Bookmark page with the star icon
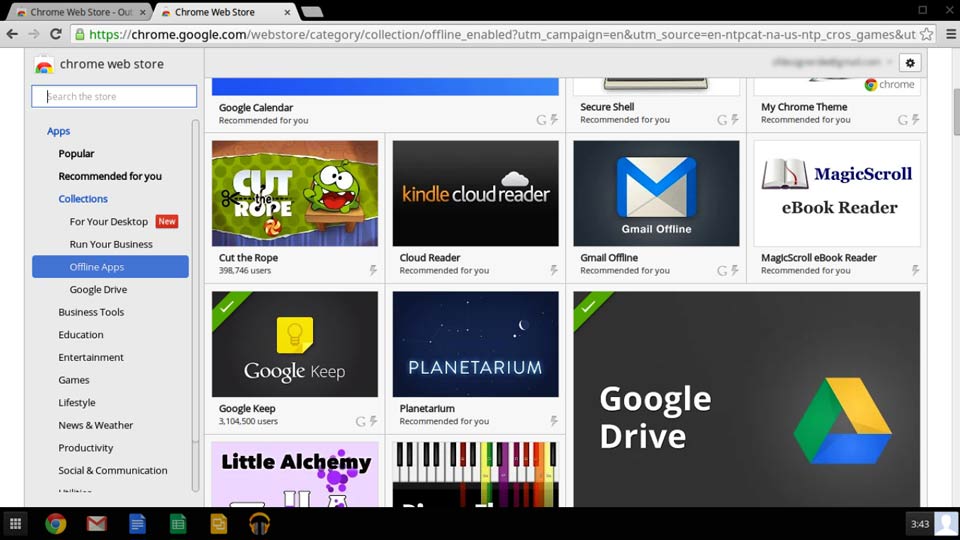 [926, 34]
